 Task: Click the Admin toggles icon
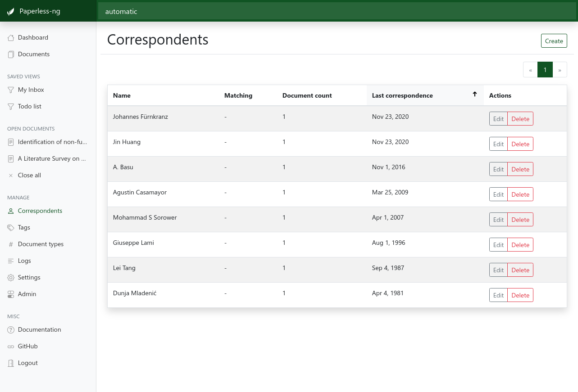(x=11, y=294)
